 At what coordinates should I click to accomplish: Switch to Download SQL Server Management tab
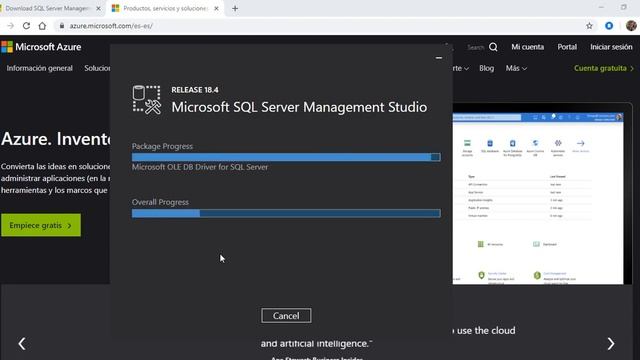(47, 8)
